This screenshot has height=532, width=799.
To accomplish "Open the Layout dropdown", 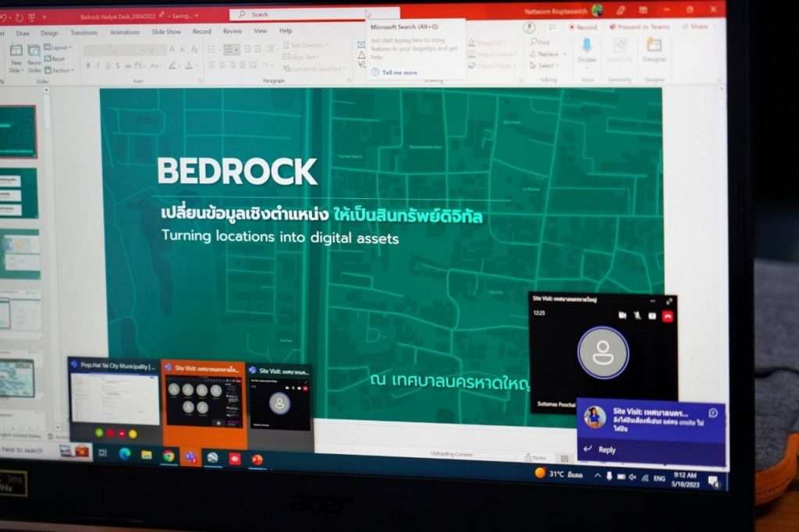I will (58, 47).
